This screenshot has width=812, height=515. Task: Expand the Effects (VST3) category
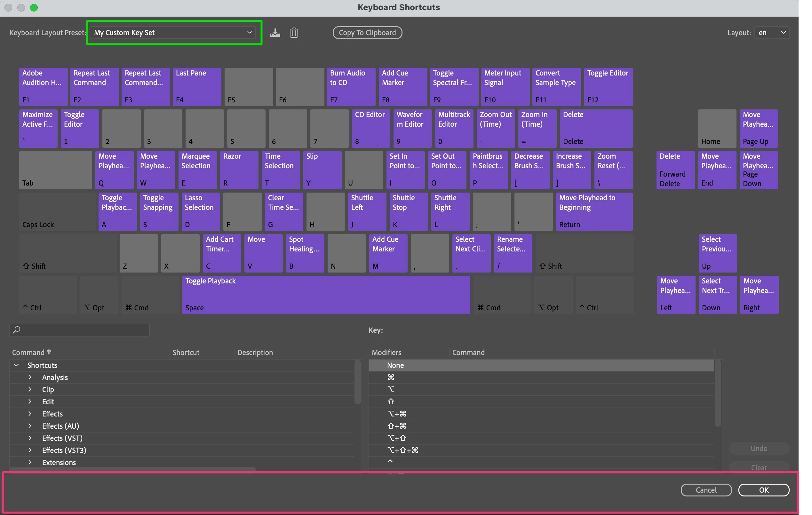pos(30,450)
